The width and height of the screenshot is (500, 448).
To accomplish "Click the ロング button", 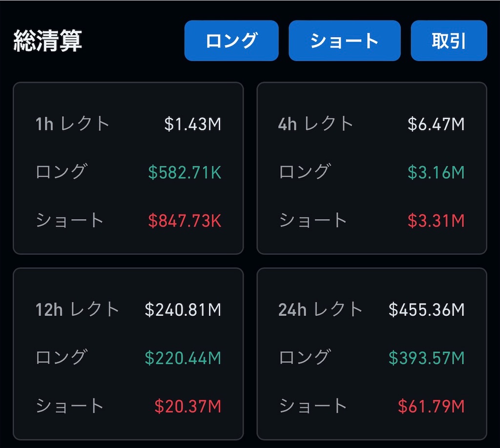I will [x=231, y=41].
